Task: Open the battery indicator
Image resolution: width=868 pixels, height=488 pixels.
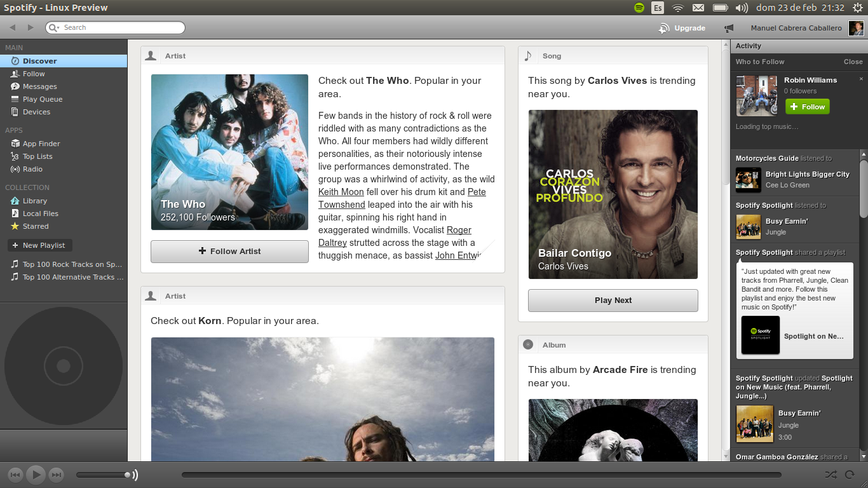Action: tap(720, 8)
